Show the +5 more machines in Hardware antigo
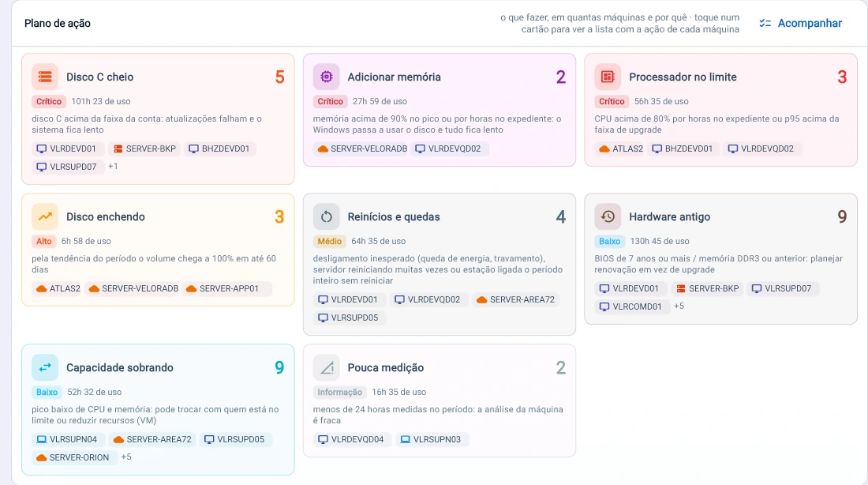868x485 pixels. (679, 306)
